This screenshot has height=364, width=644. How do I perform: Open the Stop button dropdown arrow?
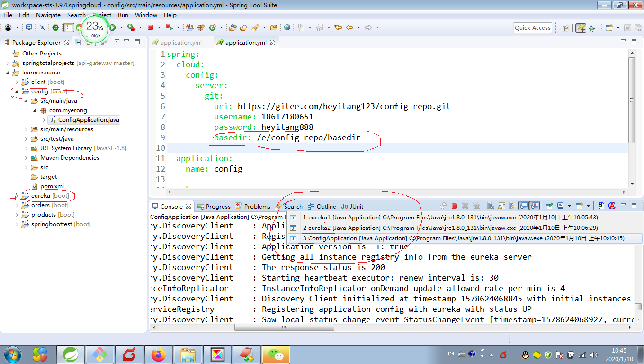[159, 27]
